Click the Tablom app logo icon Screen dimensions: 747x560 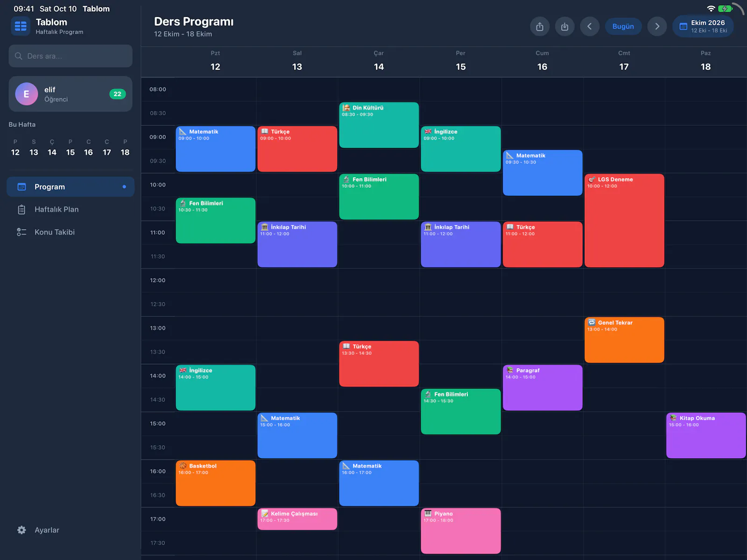(x=21, y=26)
